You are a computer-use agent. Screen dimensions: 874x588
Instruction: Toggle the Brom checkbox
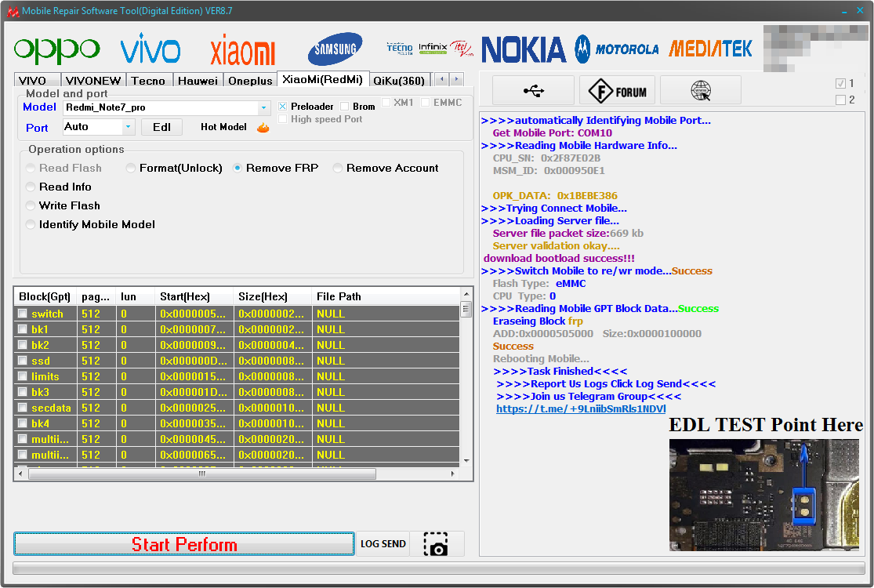[x=344, y=107]
